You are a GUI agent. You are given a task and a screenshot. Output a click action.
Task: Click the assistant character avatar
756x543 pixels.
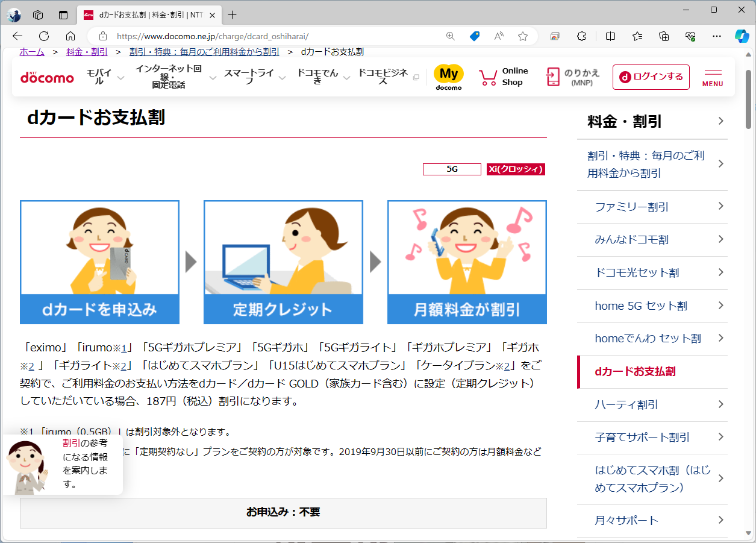point(27,465)
